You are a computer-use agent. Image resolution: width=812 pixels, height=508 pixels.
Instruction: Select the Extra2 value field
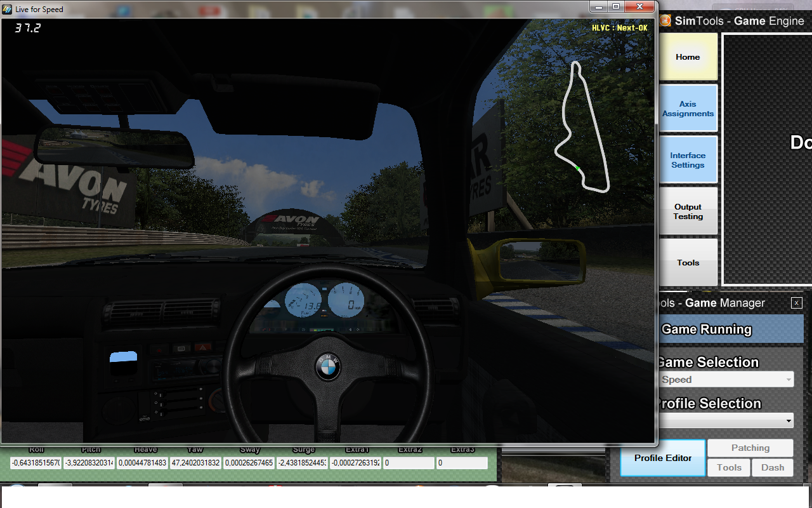pyautogui.click(x=409, y=463)
